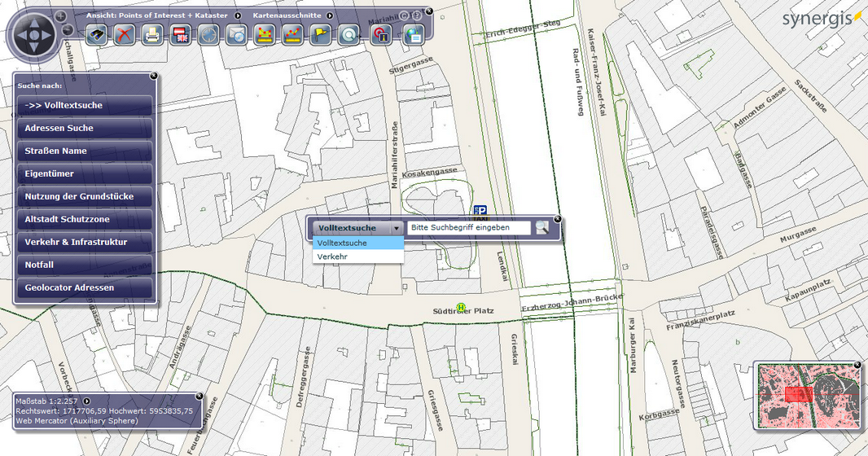This screenshot has height=456, width=868.
Task: Open the Altstadt Schutzzone search
Action: click(83, 219)
